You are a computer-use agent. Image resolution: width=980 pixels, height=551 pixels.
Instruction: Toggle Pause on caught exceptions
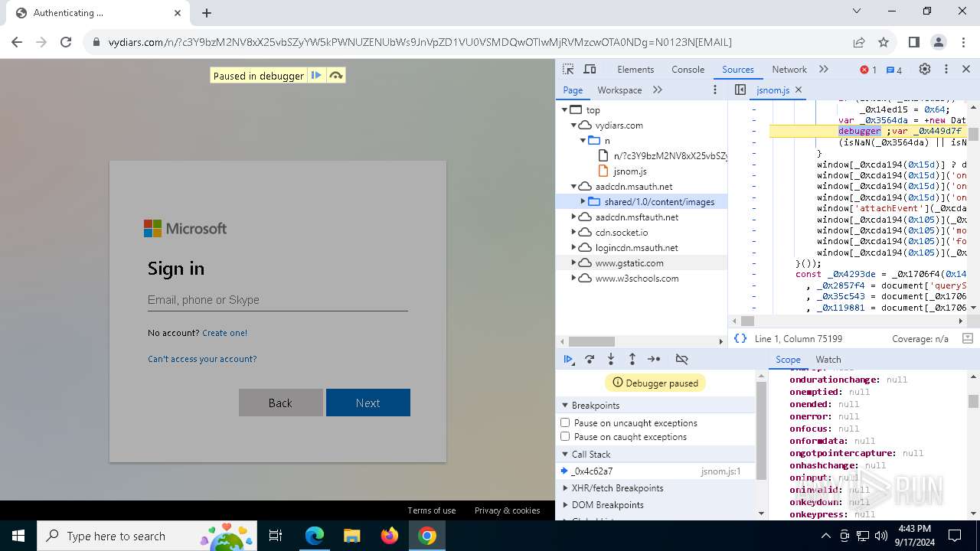pyautogui.click(x=565, y=436)
